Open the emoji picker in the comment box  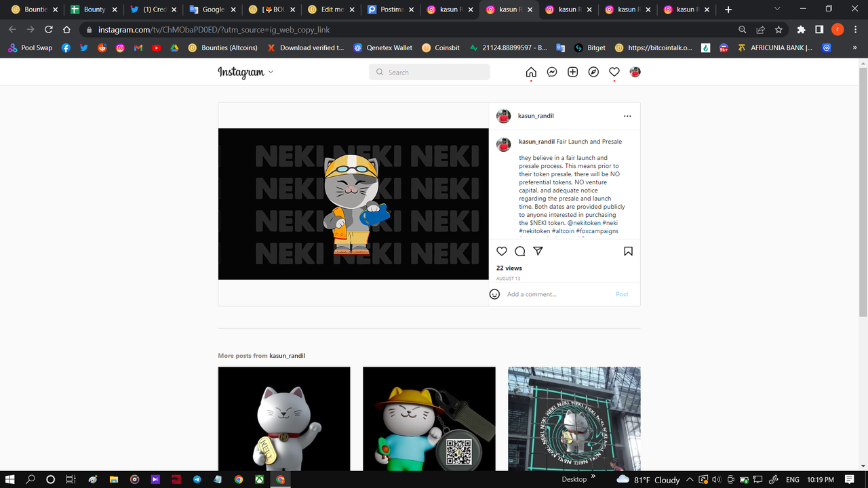click(x=494, y=293)
